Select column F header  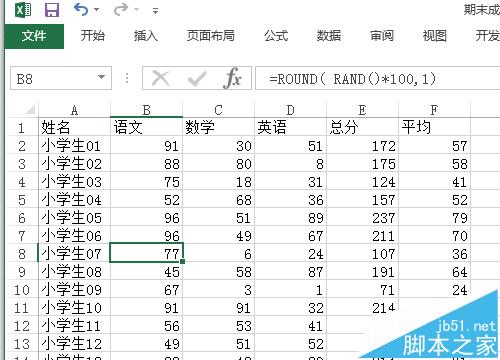[x=434, y=110]
